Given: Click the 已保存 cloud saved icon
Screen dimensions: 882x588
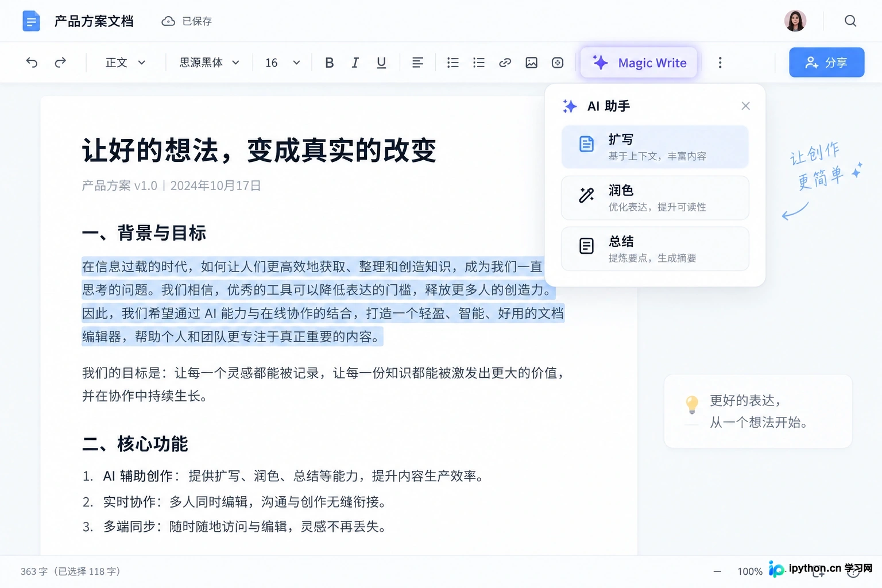Looking at the screenshot, I should 168,21.
